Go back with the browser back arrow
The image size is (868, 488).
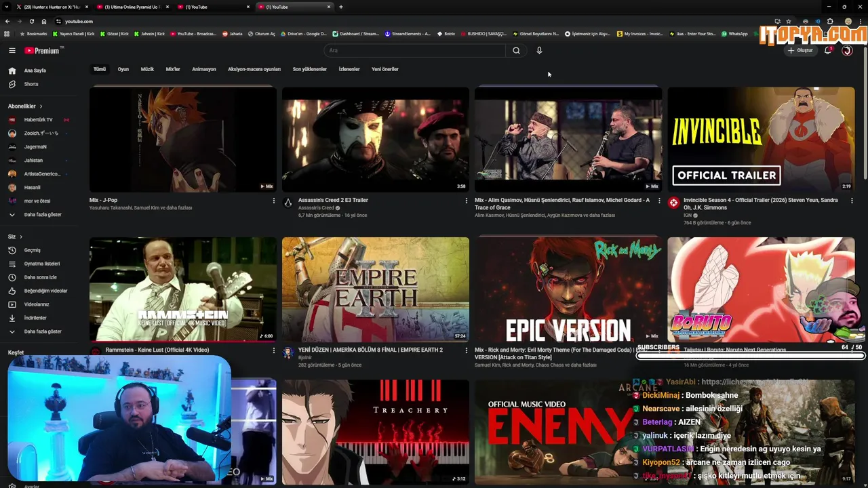tap(7, 21)
